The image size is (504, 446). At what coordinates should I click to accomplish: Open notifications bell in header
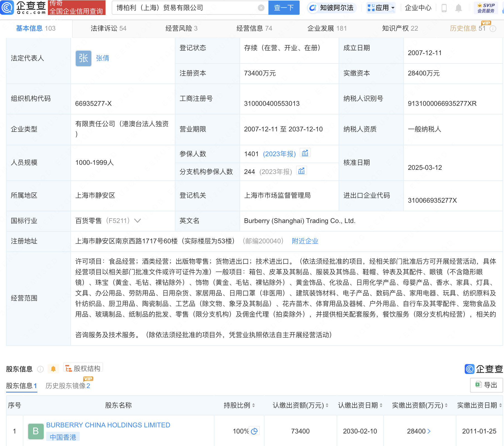(459, 8)
